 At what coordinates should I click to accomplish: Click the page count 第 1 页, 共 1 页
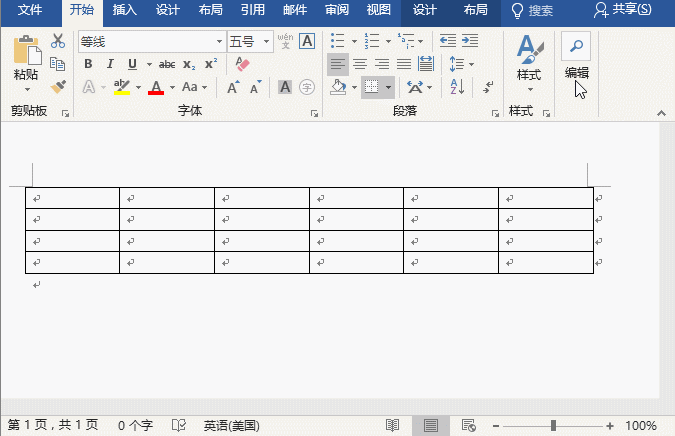click(x=53, y=425)
